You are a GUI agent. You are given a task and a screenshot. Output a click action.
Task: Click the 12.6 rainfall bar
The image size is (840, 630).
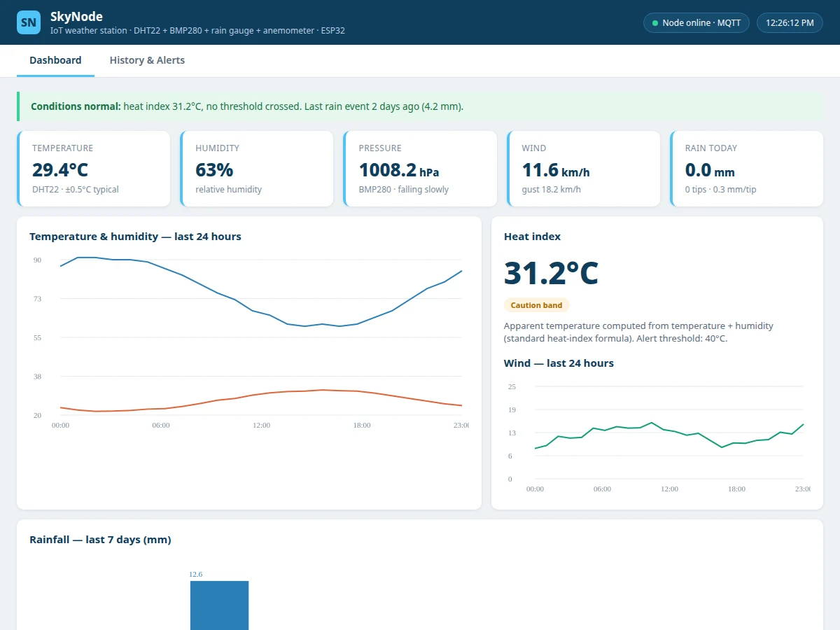[219, 605]
